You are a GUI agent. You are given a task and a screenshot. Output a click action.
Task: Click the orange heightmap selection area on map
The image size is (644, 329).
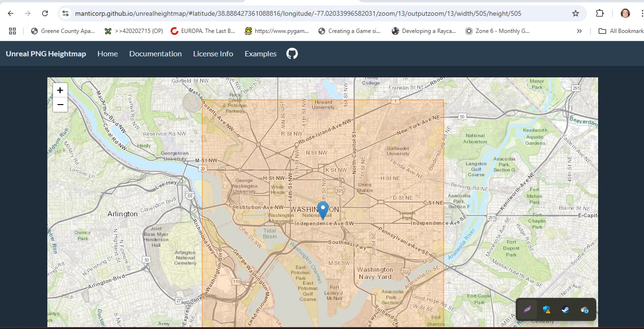(382, 248)
